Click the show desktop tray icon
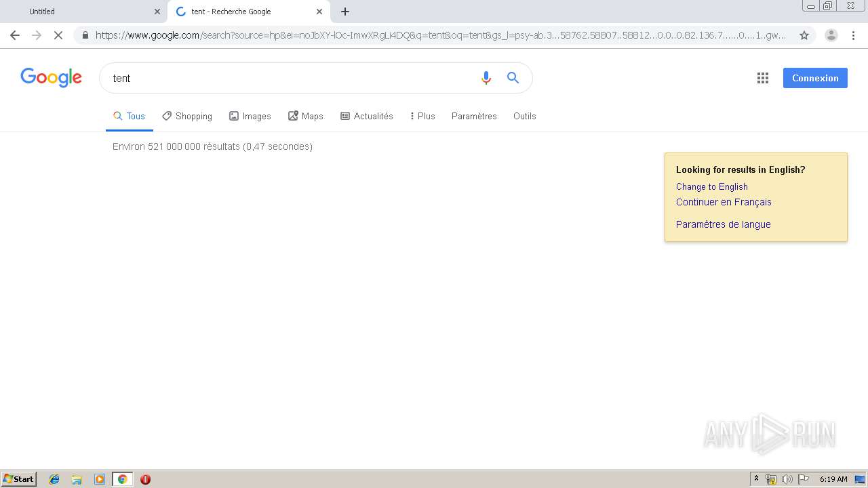 point(860,479)
